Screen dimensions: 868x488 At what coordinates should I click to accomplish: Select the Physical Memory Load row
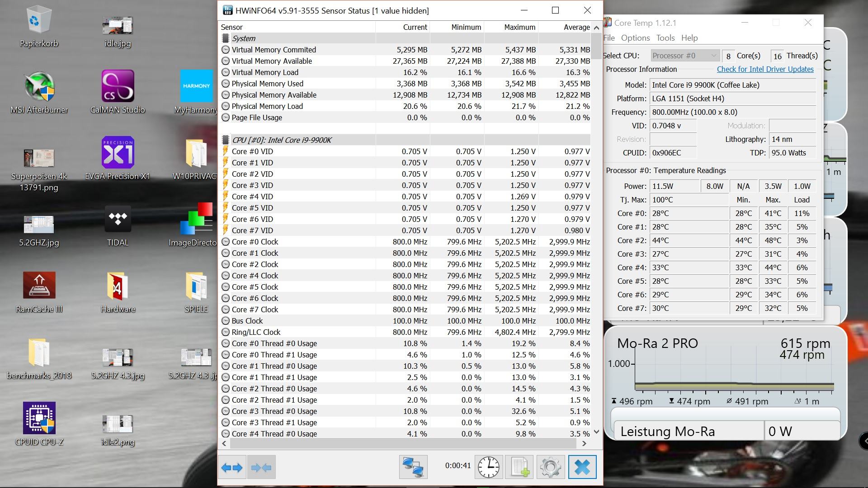click(406, 106)
